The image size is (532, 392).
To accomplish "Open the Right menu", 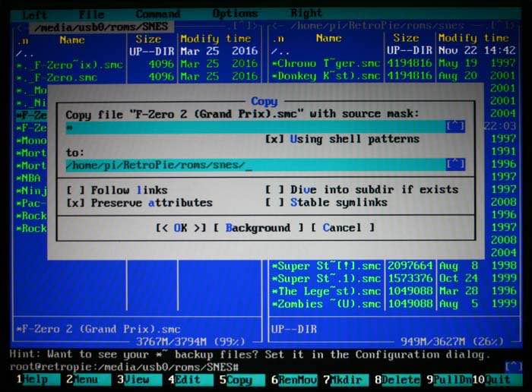I will coord(306,13).
